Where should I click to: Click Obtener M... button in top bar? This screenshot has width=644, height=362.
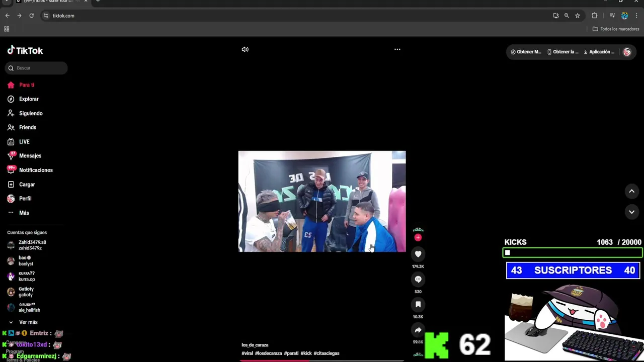[526, 52]
